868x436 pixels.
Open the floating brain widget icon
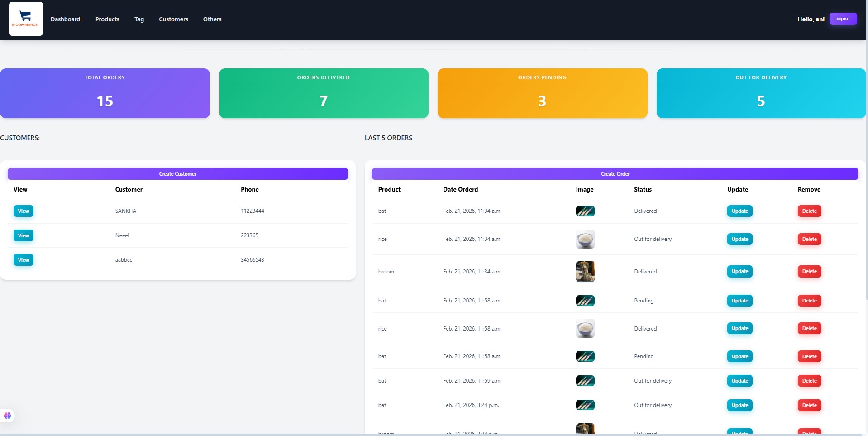7,416
